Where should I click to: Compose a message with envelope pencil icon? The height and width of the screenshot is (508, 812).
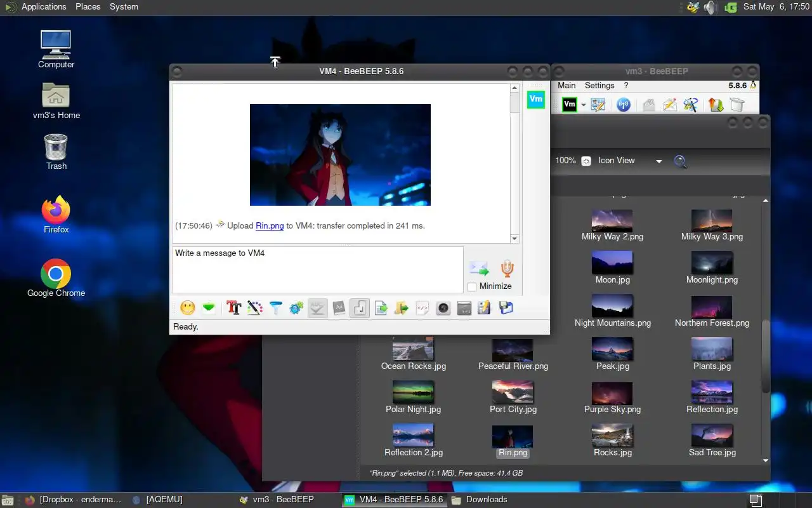(669, 105)
